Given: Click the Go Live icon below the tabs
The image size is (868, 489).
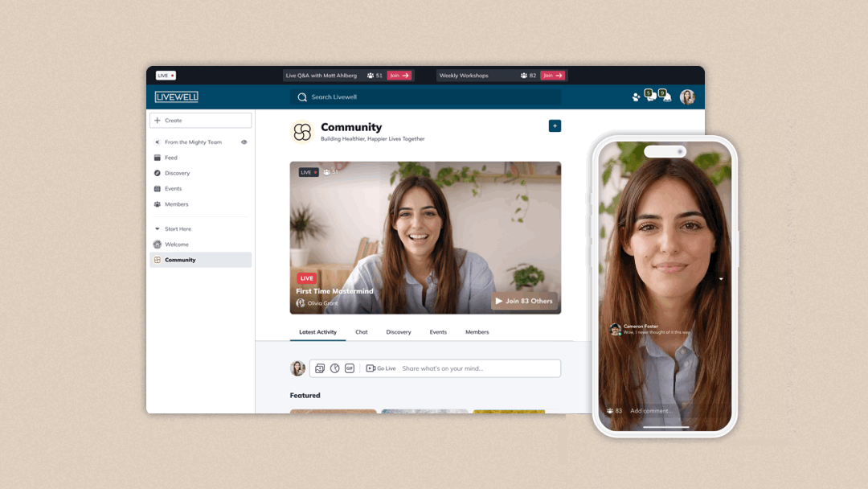Looking at the screenshot, I should pyautogui.click(x=371, y=368).
